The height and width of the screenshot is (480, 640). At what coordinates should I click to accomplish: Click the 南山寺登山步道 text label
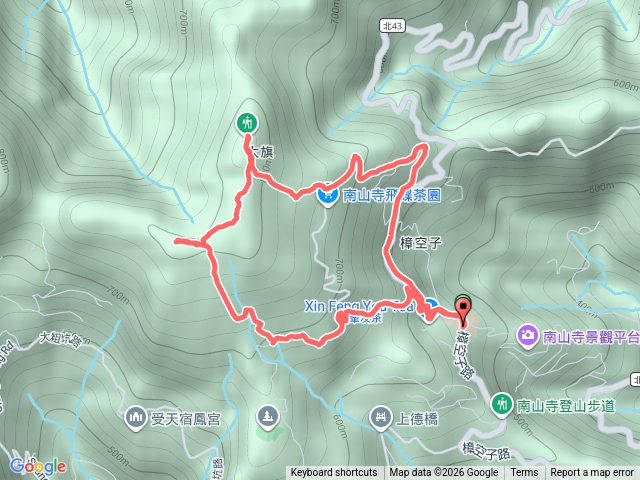pos(566,406)
